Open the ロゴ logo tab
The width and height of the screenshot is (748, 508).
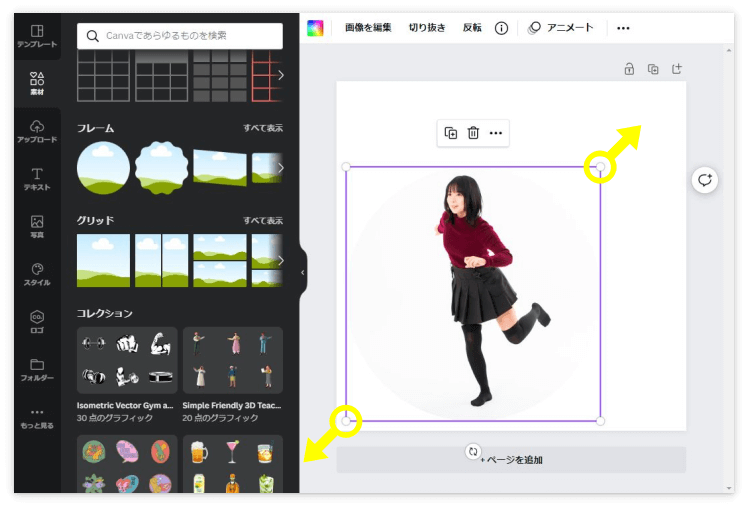tap(37, 322)
